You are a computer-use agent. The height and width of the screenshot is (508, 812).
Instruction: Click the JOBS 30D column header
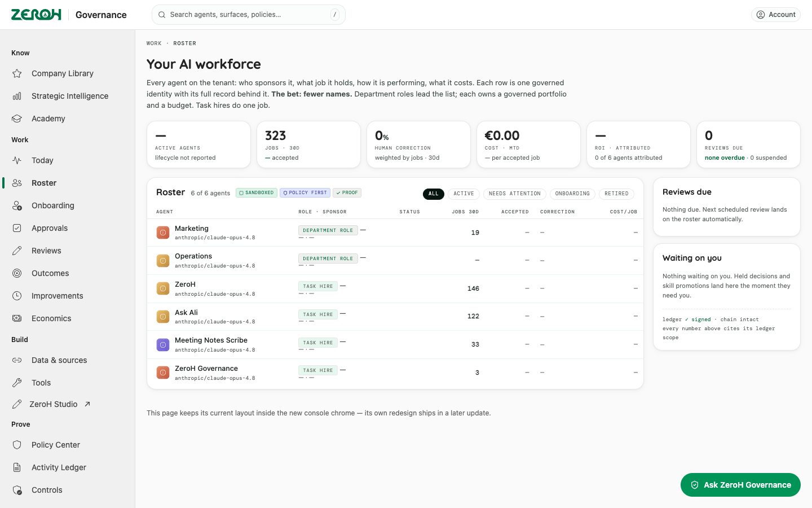click(465, 212)
